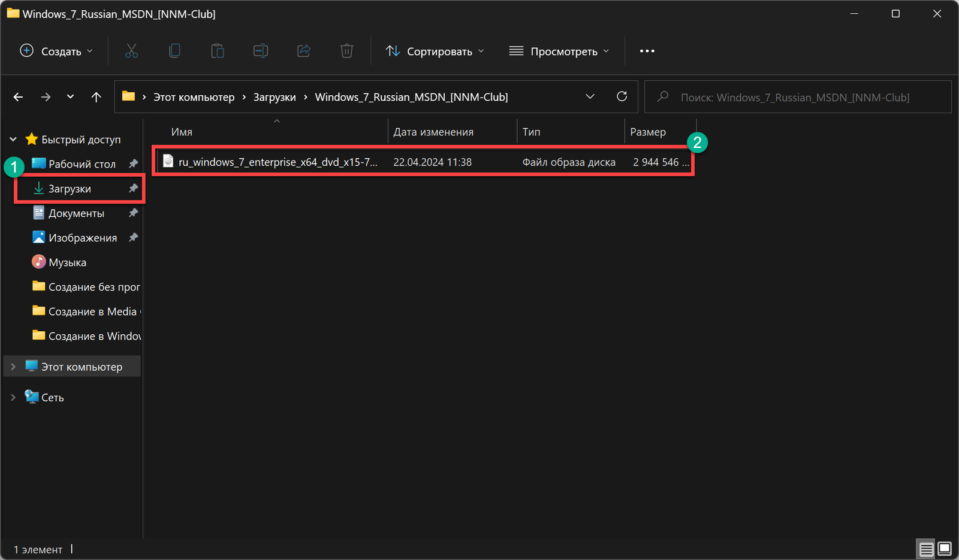This screenshot has height=560, width=959.
Task: Open the three-dots more options menu
Action: 647,51
